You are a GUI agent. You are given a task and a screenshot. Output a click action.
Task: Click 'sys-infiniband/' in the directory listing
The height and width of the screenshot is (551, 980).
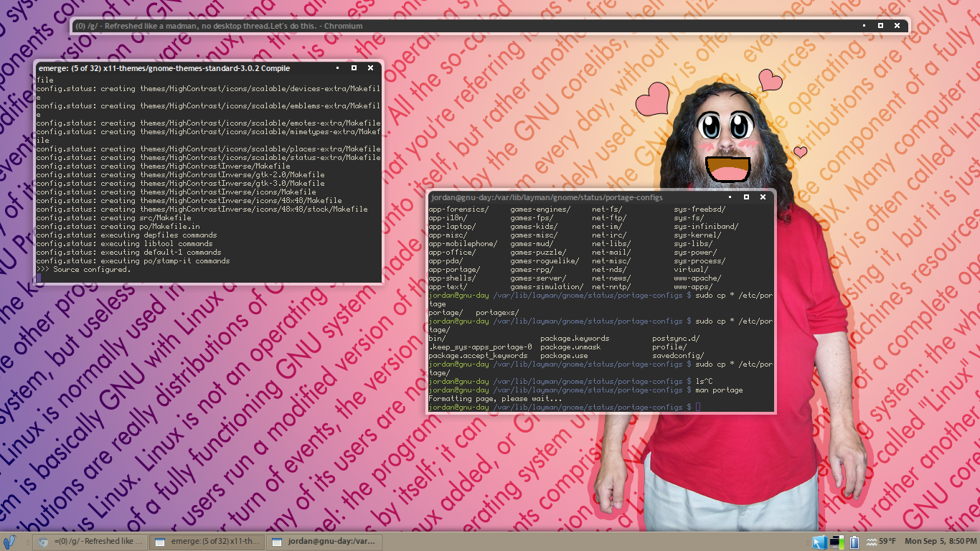click(x=706, y=227)
